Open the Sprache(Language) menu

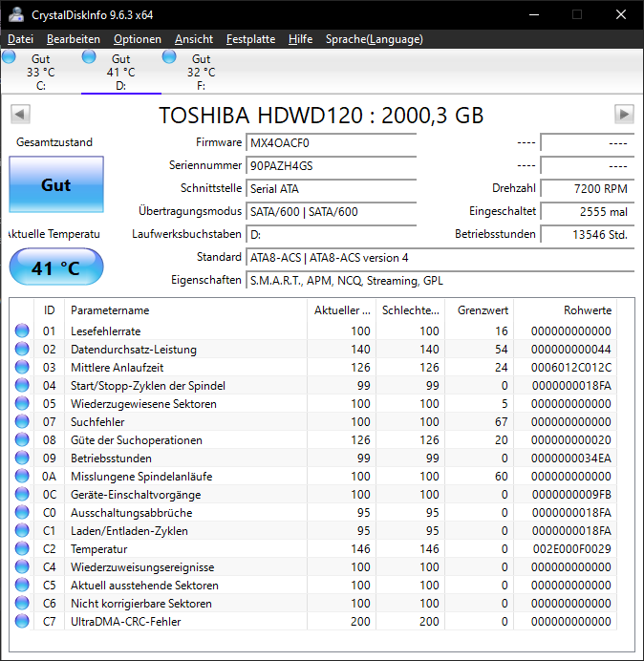point(375,39)
